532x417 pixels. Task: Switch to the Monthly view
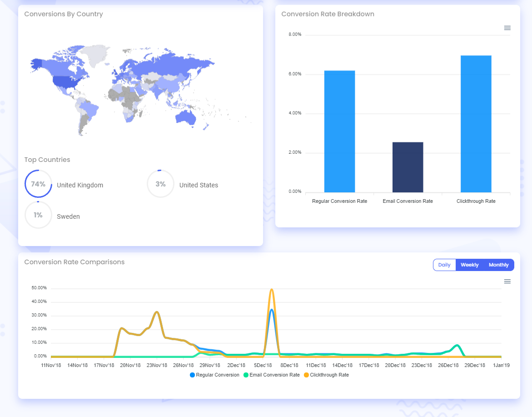coord(498,265)
